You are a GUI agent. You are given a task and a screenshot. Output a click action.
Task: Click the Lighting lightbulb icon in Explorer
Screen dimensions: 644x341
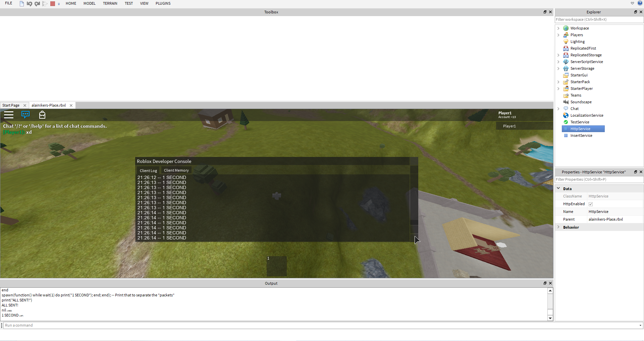click(x=566, y=42)
